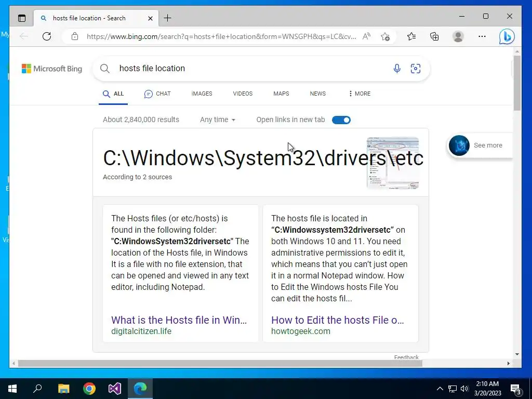Viewport: 532px width, 399px height.
Task: Open 'How to Edit the hosts File o...' link
Action: pyautogui.click(x=338, y=320)
